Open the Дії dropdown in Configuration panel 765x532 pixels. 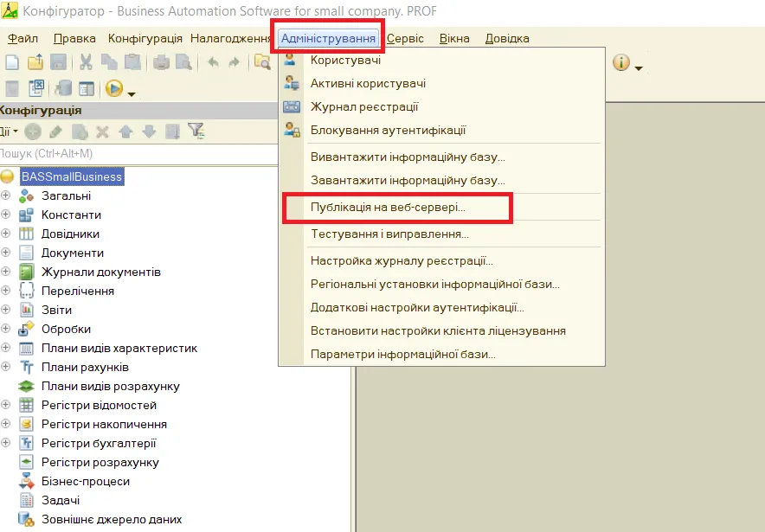(x=8, y=131)
